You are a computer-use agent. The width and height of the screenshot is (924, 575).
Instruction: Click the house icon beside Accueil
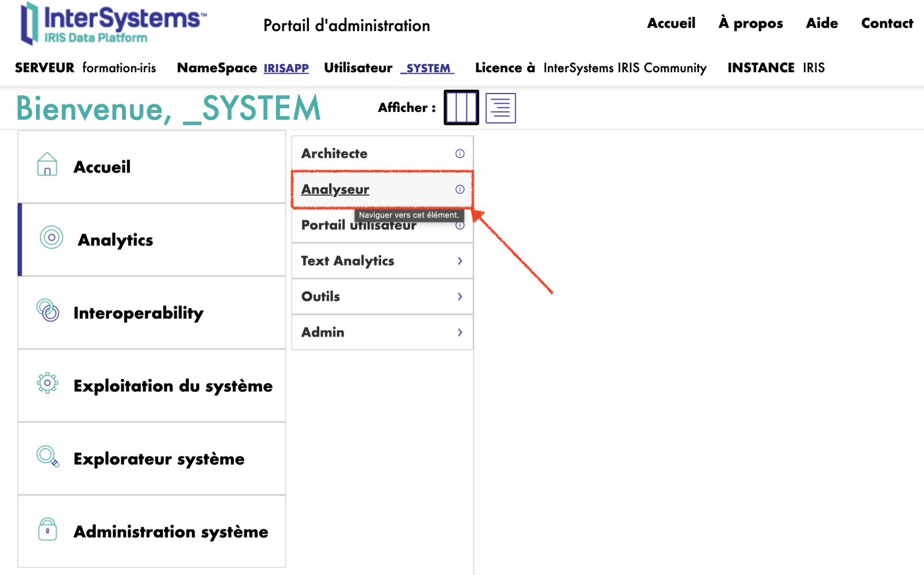[47, 165]
